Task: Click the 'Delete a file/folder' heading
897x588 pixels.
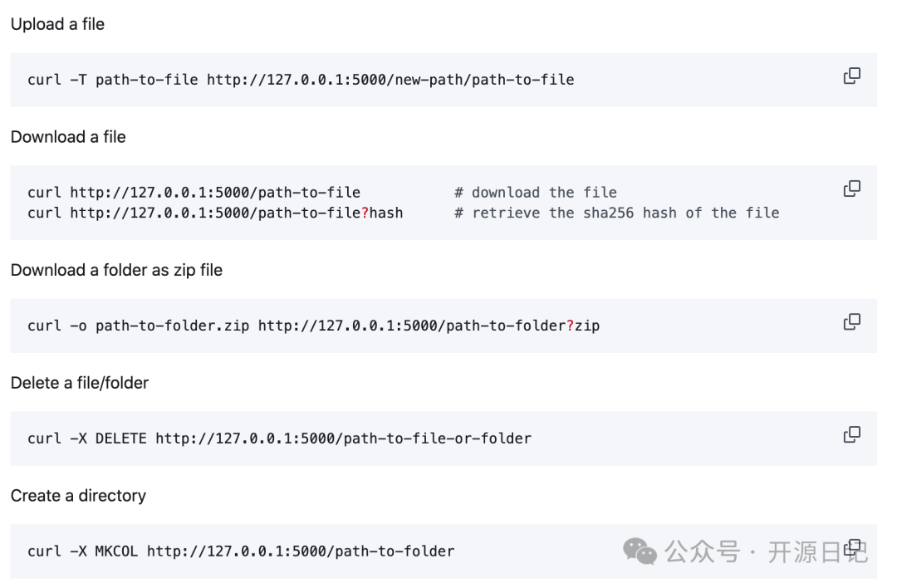Action: coord(80,383)
